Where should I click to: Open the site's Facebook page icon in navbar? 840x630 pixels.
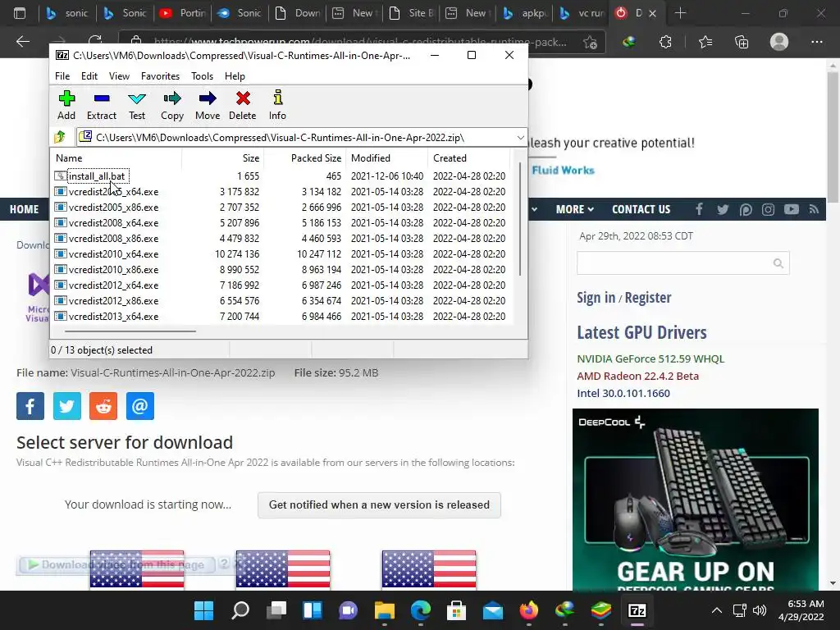699,209
